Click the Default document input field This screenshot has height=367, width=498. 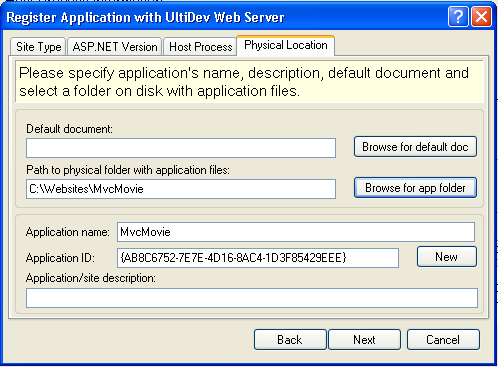point(181,148)
